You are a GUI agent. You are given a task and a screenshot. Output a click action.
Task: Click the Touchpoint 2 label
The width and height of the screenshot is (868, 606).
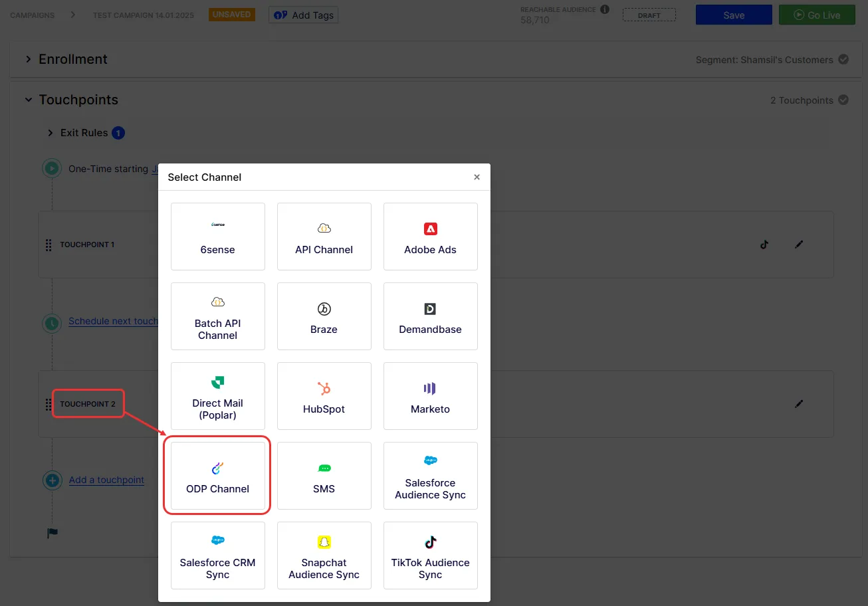tap(88, 404)
